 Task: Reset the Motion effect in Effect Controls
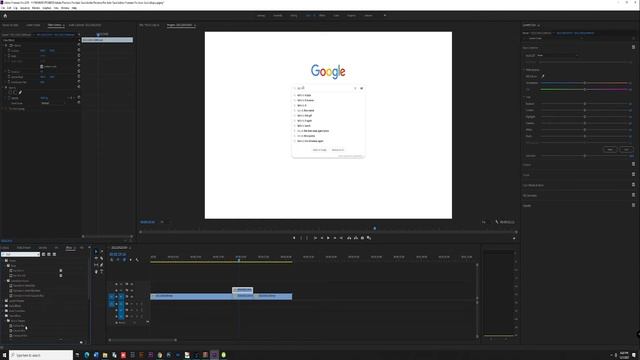point(79,45)
